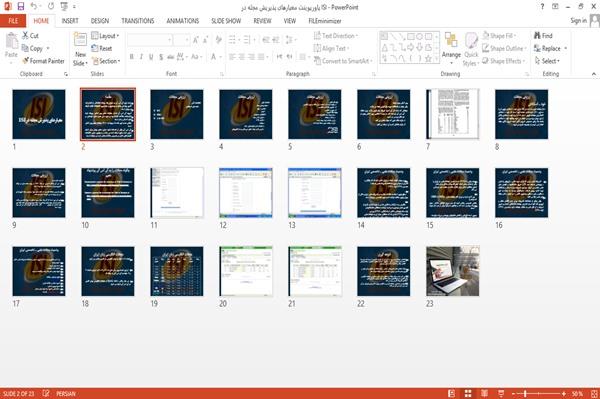Toggle Italic formatting
600x399 pixels.
[x=141, y=57]
